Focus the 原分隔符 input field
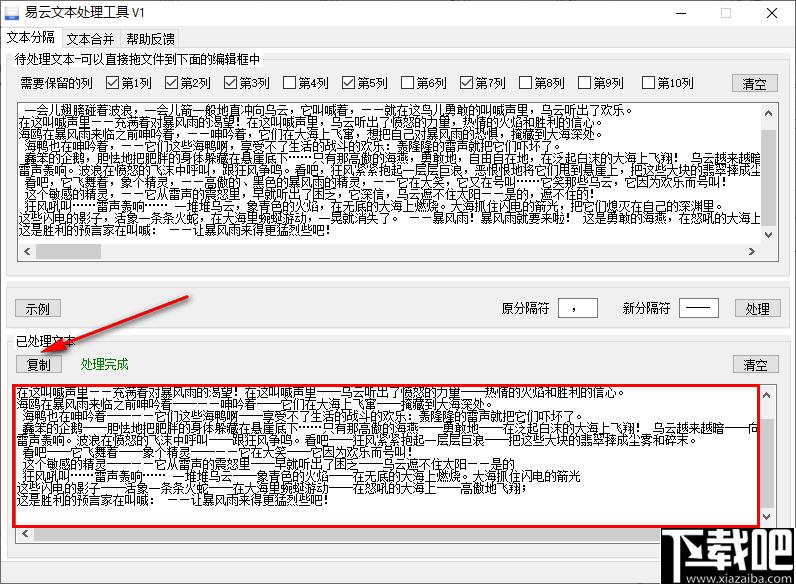The height and width of the screenshot is (584, 796). tap(578, 308)
